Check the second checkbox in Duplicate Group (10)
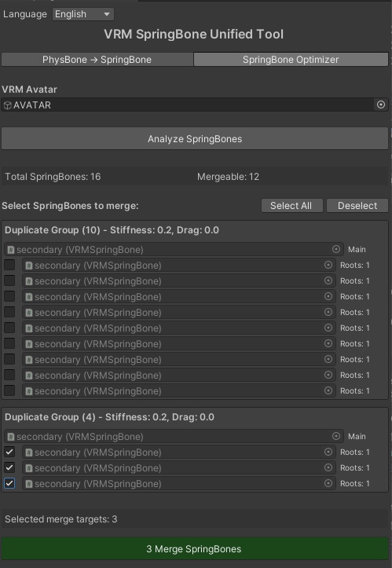Screen dimensions: 392x568 click(x=9, y=280)
